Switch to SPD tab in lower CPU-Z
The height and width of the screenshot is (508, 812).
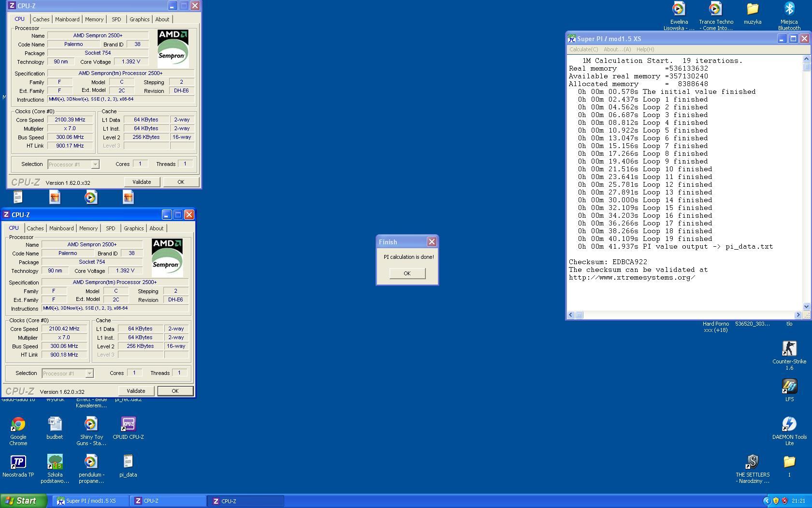point(111,228)
